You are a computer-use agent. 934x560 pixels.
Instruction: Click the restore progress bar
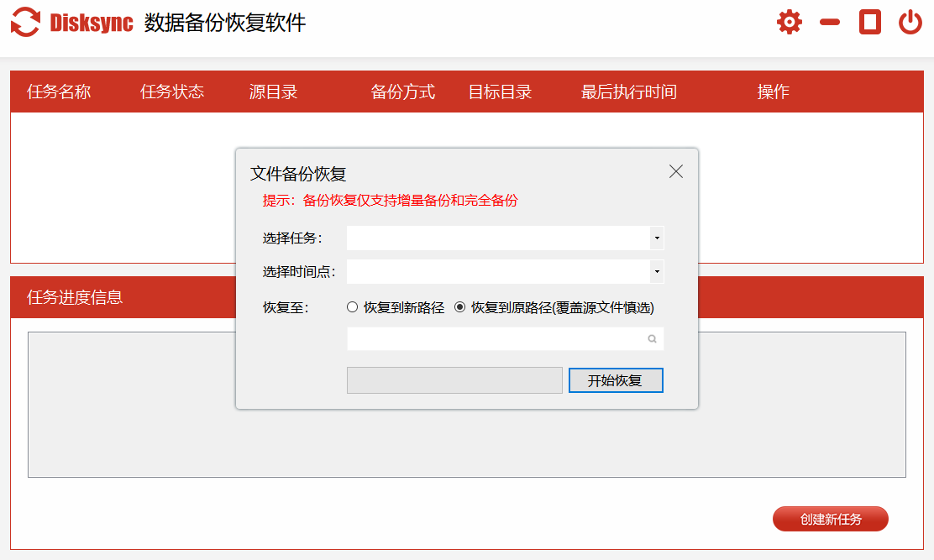click(454, 380)
